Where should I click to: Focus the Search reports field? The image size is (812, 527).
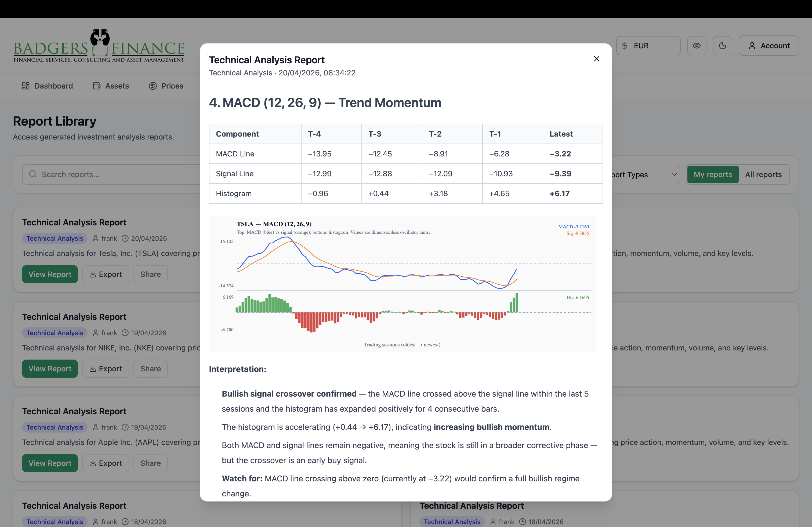point(111,174)
